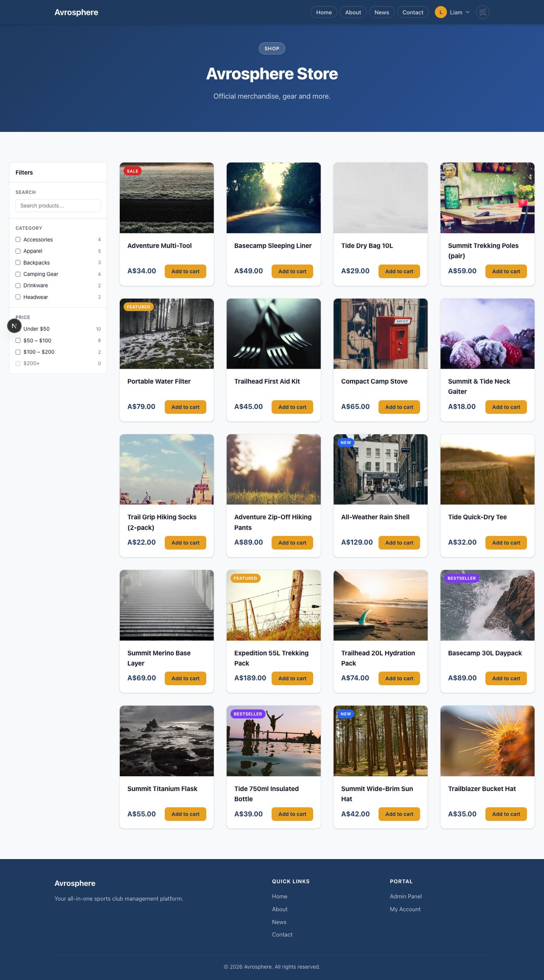The width and height of the screenshot is (544, 980).
Task: Click the footer Contact link
Action: point(282,934)
